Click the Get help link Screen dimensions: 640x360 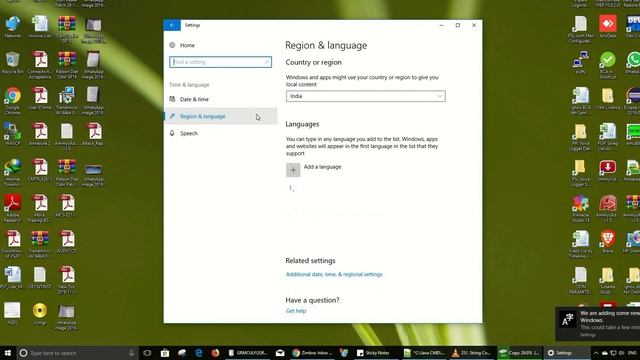pos(296,311)
